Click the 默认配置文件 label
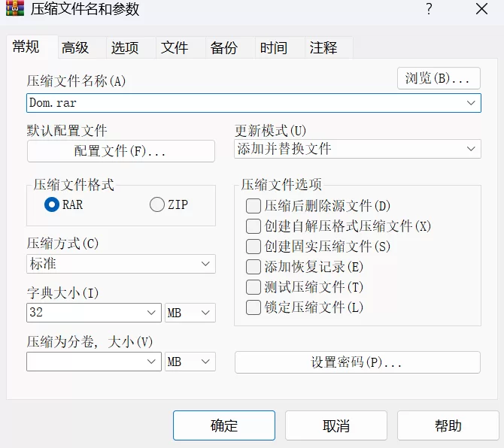504x448 pixels. [x=67, y=131]
